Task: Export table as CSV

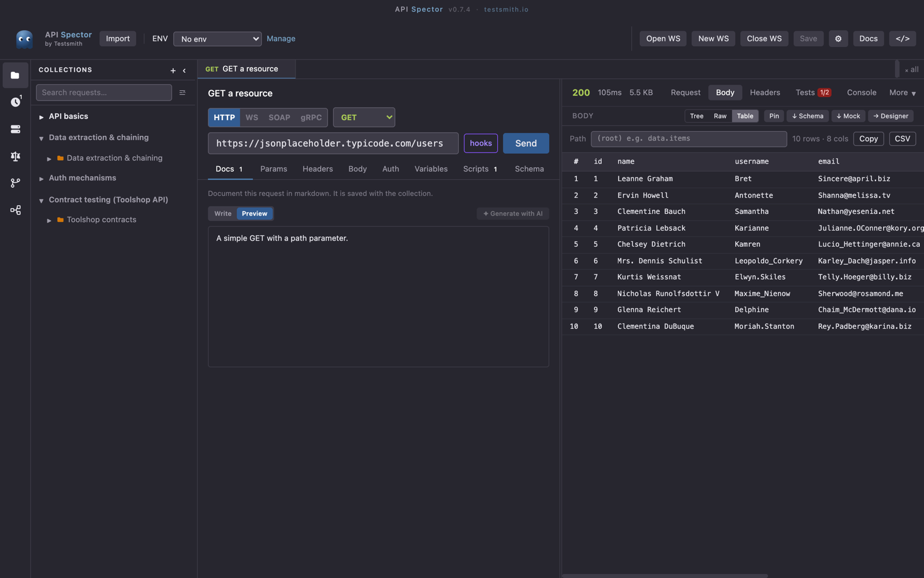Action: click(x=902, y=139)
